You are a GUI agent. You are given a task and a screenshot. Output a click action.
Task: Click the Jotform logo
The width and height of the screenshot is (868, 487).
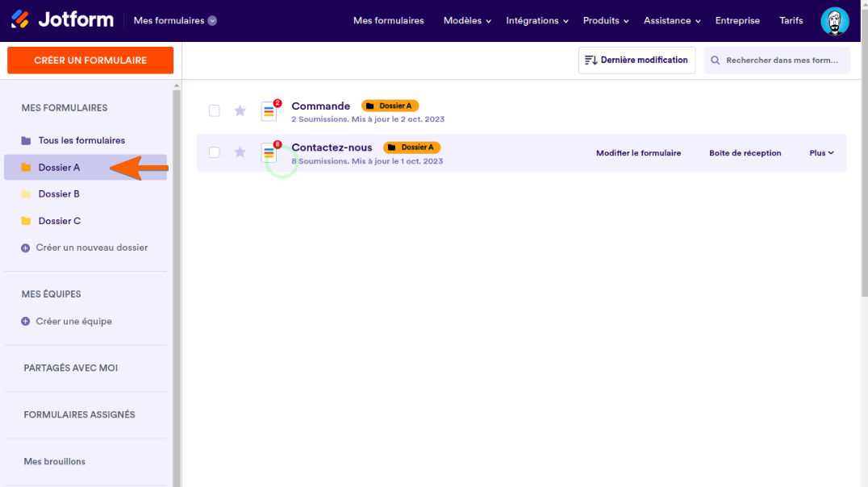tap(63, 20)
